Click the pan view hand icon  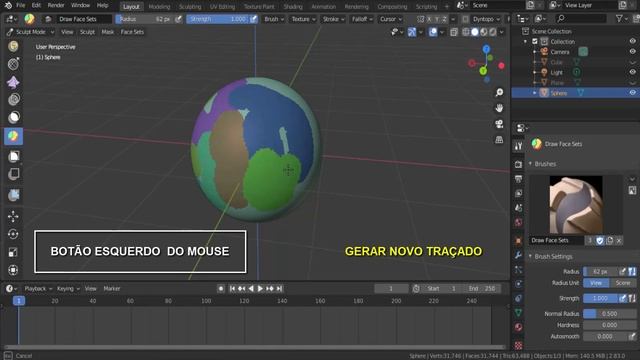tap(499, 108)
